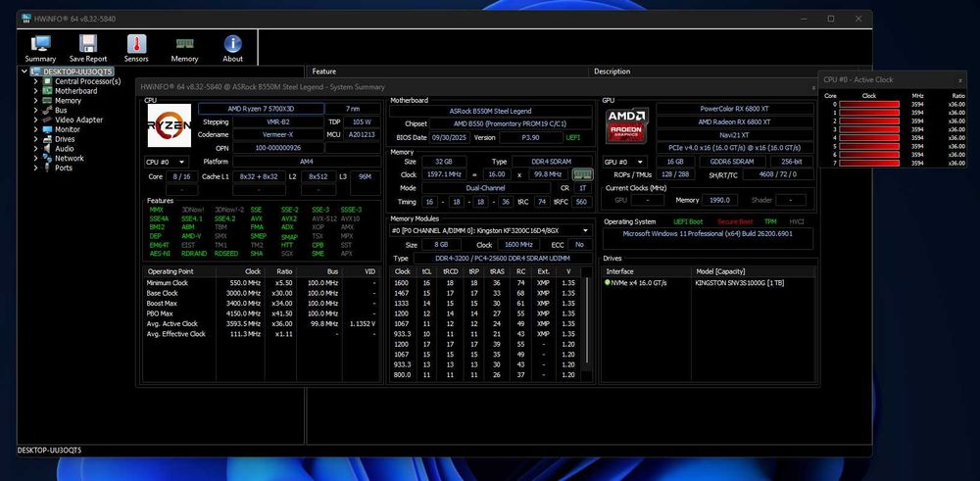Select the Motherboard tree node
980x481 pixels.
(75, 90)
